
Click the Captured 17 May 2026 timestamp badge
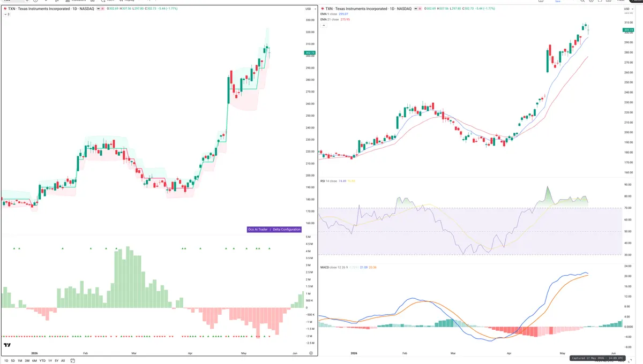tap(597, 358)
